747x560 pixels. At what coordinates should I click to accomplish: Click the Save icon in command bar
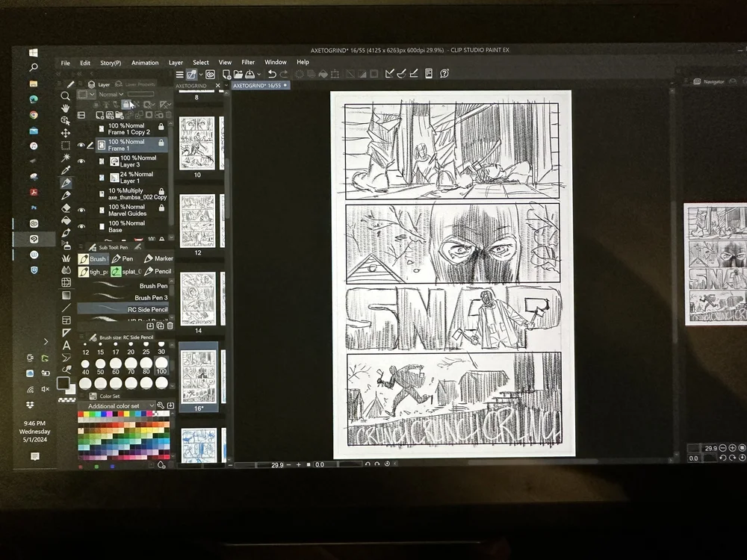tap(249, 74)
